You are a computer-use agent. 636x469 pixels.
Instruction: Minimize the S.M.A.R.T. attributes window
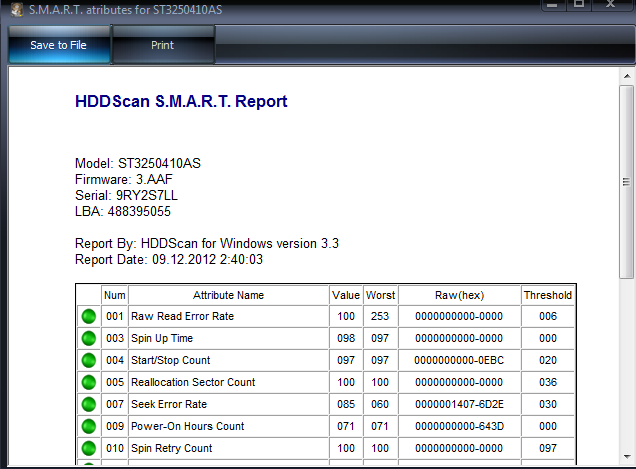(x=552, y=5)
